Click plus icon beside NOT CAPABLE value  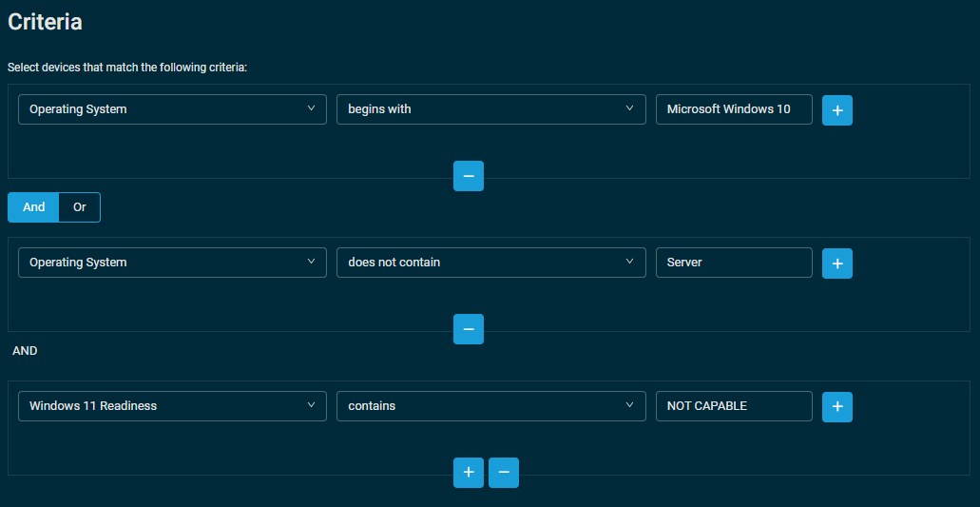coord(836,408)
